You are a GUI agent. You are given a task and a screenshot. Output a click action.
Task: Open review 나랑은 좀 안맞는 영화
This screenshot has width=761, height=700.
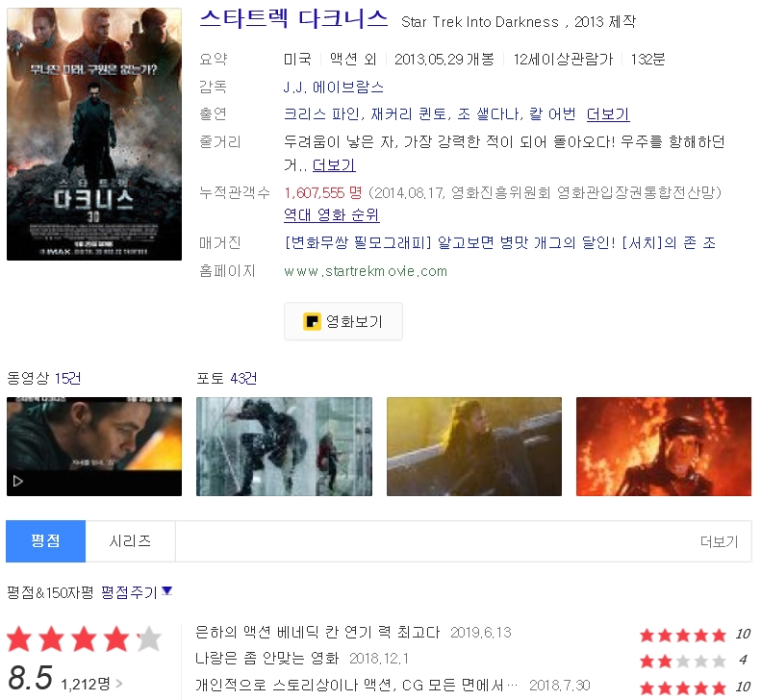266,659
